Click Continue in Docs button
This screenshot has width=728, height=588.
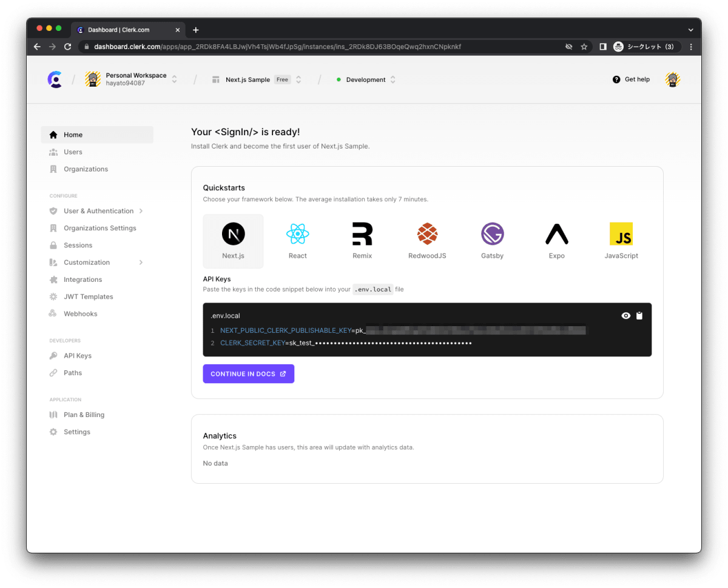point(248,374)
